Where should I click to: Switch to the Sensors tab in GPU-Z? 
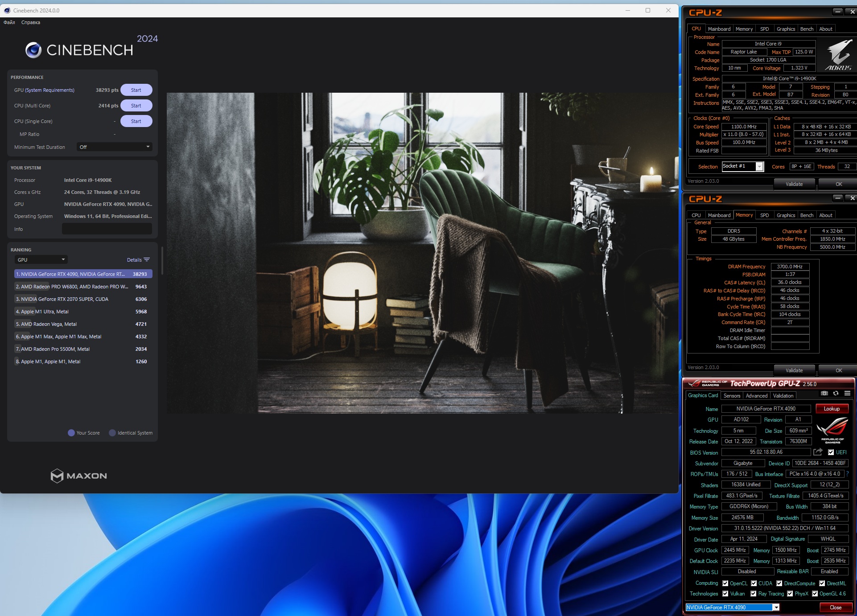[732, 396]
